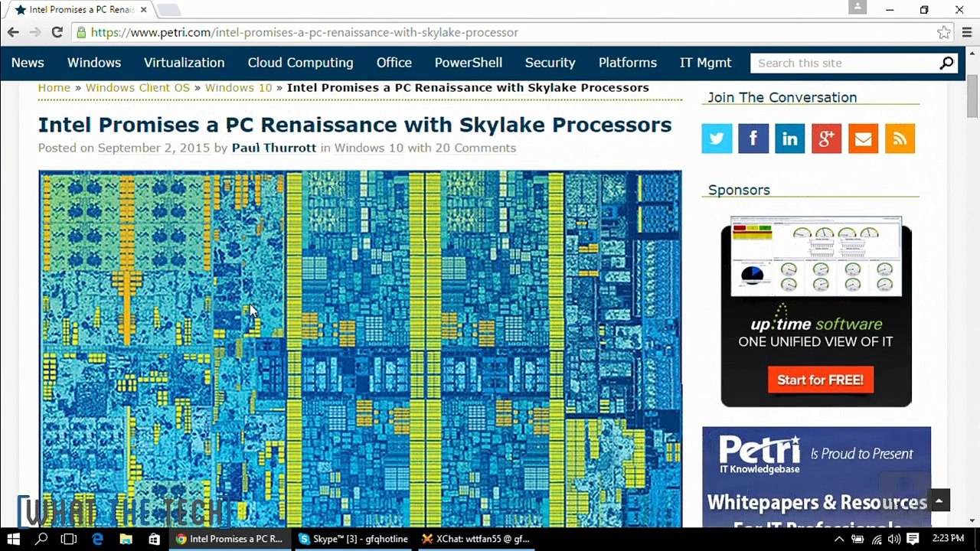Open the PowerShell menu item
This screenshot has height=551, width=980.
(x=469, y=63)
